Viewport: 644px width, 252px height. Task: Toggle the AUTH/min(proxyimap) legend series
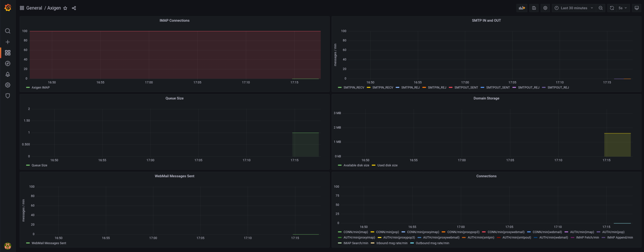click(x=359, y=238)
